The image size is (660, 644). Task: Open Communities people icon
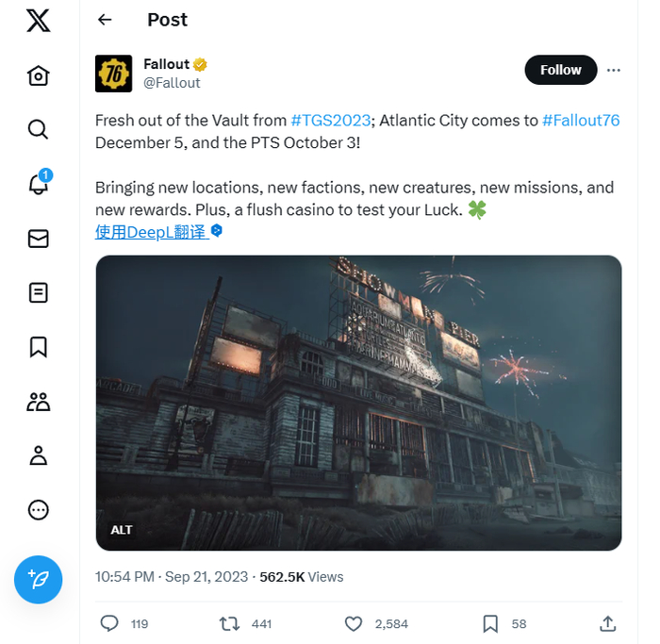(x=38, y=402)
